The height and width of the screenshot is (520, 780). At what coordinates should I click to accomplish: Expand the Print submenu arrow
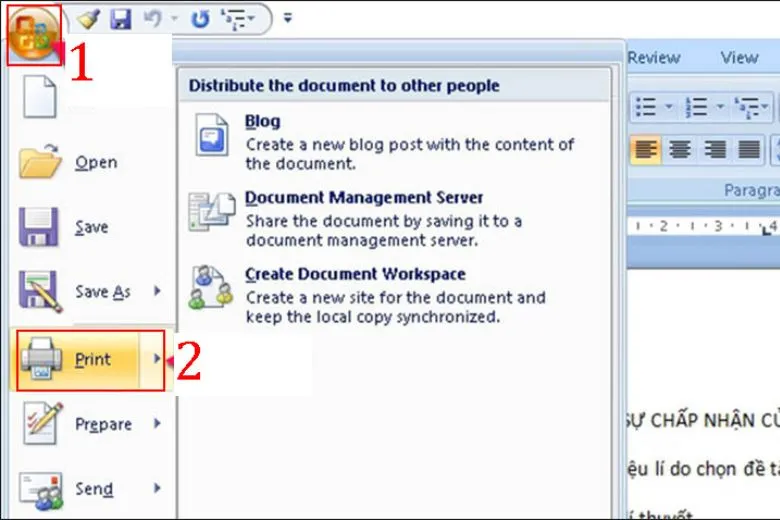(155, 359)
